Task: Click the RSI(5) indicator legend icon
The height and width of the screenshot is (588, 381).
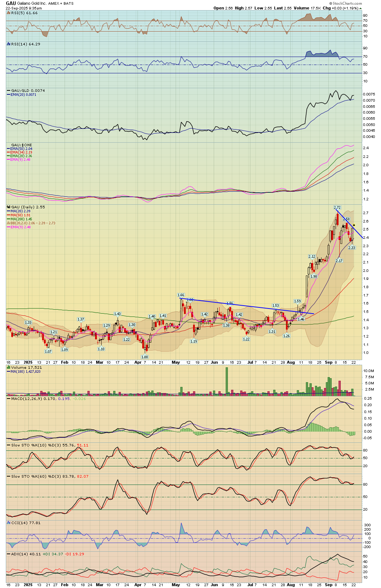Action: (x=9, y=13)
